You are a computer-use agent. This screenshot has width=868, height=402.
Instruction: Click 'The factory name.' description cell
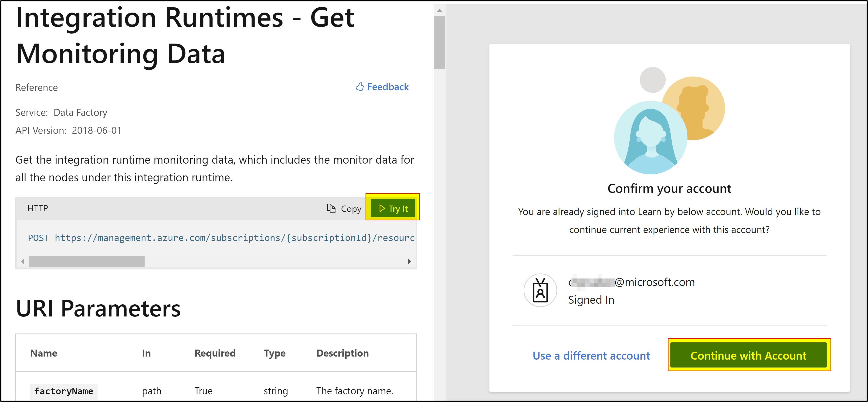(x=354, y=391)
